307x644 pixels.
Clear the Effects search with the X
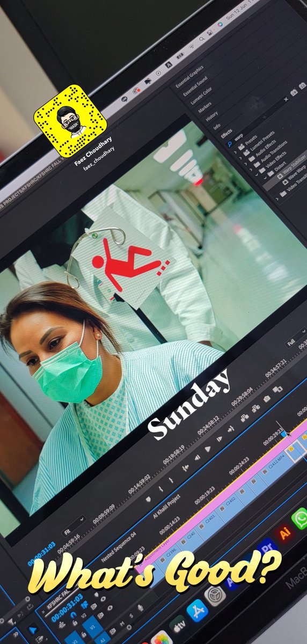tap(287, 98)
